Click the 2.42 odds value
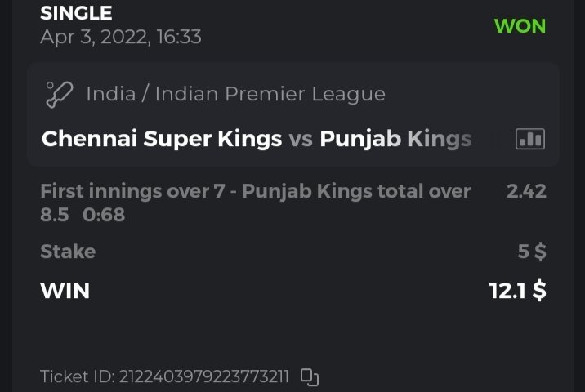This screenshot has width=585, height=392. click(526, 191)
